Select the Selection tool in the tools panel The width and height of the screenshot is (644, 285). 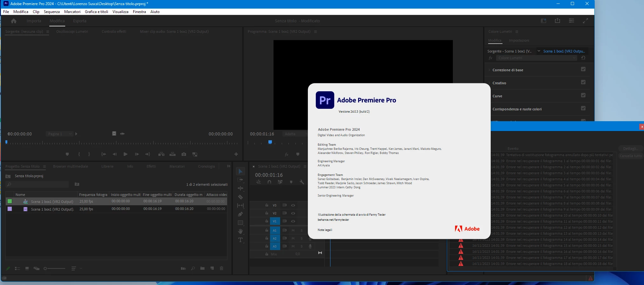tap(240, 171)
